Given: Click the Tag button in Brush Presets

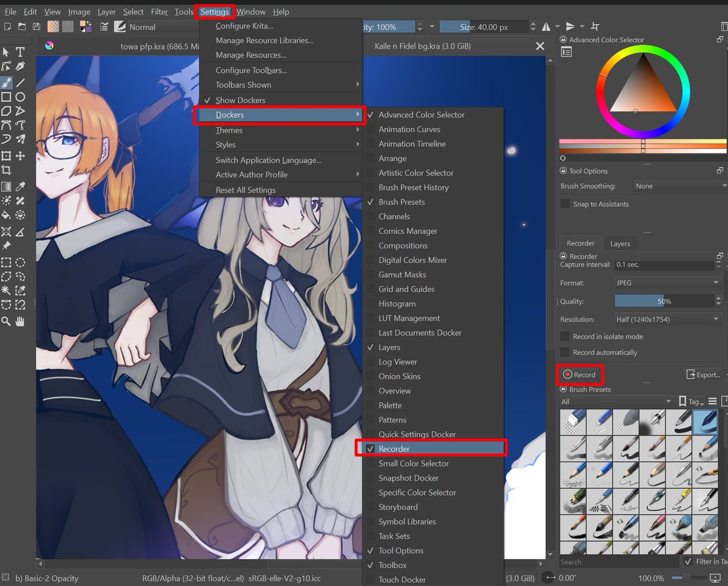Looking at the screenshot, I should coord(690,402).
